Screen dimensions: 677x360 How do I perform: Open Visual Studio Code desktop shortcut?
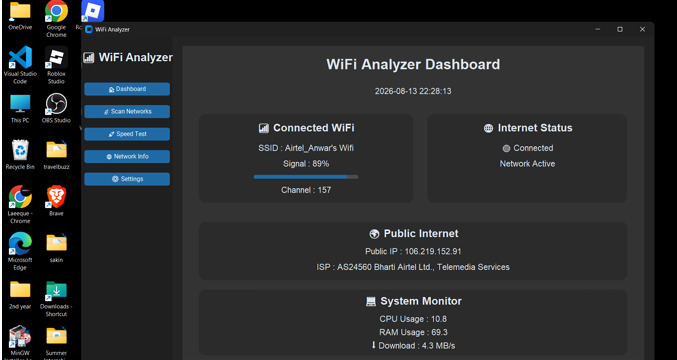point(20,57)
